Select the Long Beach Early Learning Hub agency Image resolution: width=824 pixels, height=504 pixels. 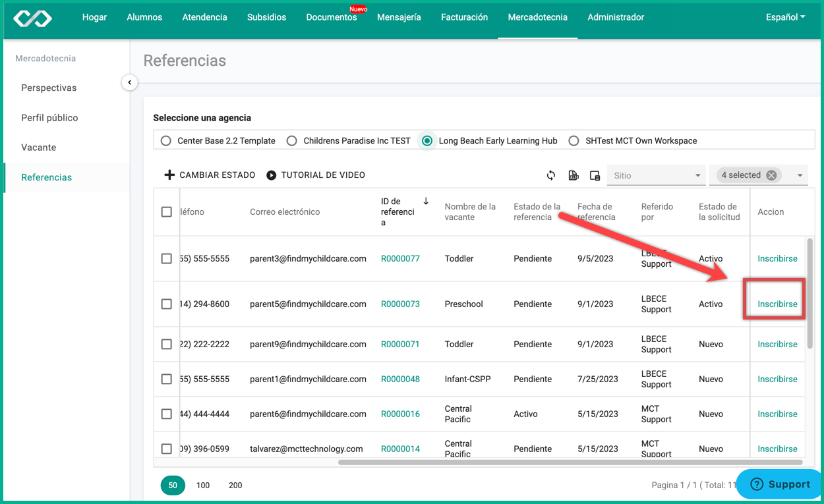[427, 141]
